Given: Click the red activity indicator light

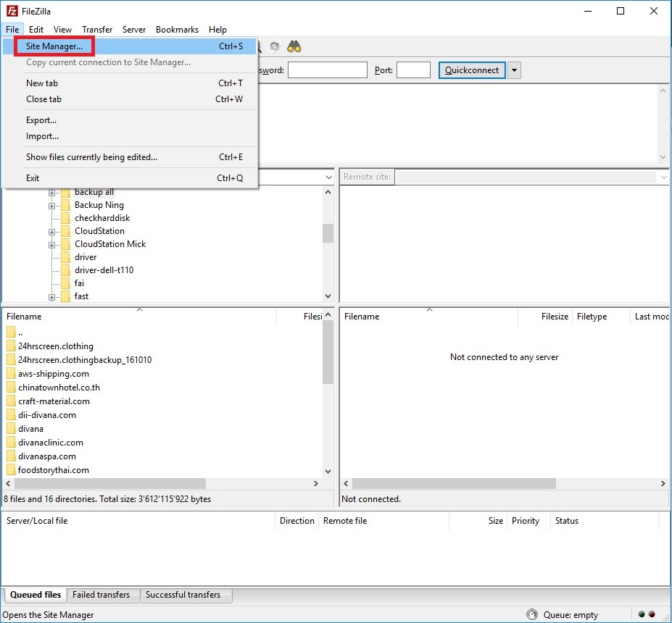Looking at the screenshot, I should coord(652,614).
